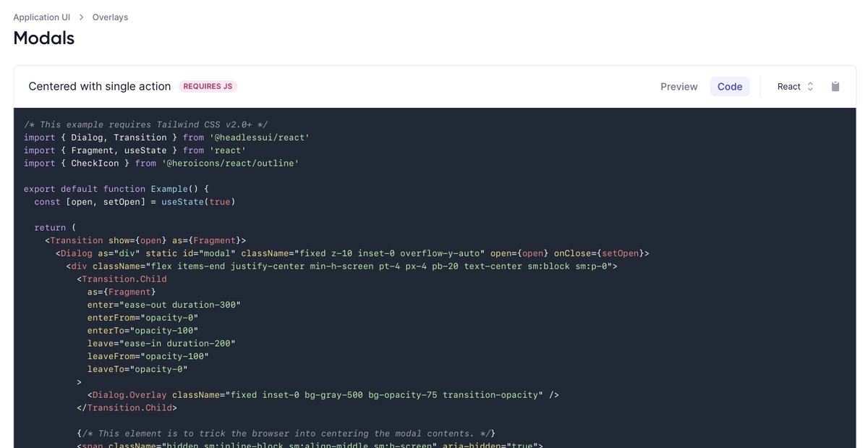Viewport: 868px width, 448px height.
Task: Click the breadcrumb separator chevron
Action: tap(80, 17)
